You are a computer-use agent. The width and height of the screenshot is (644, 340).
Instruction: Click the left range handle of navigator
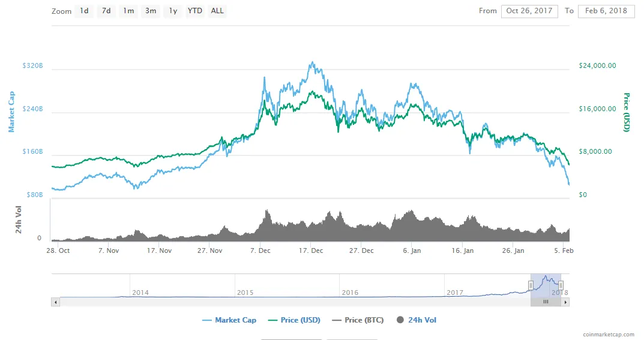(531, 285)
